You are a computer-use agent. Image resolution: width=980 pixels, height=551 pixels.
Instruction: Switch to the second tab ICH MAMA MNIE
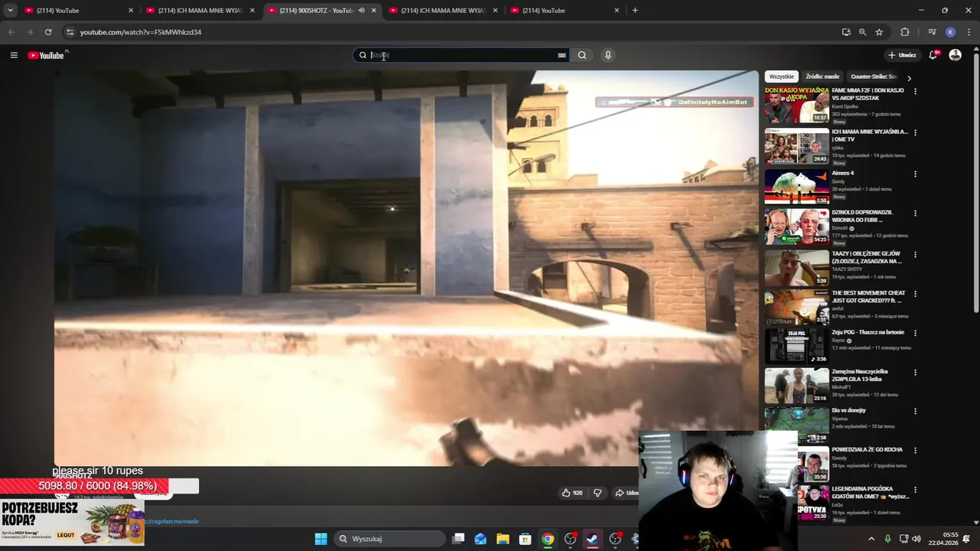tap(199, 11)
